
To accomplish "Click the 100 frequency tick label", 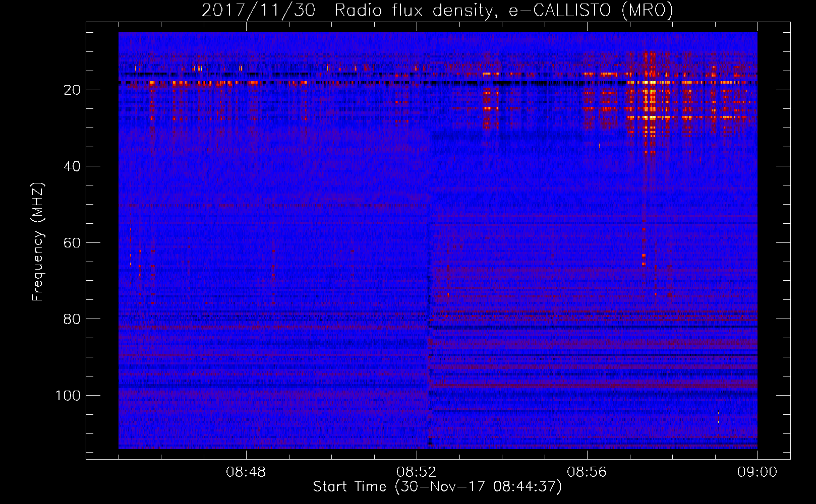I will pyautogui.click(x=68, y=396).
